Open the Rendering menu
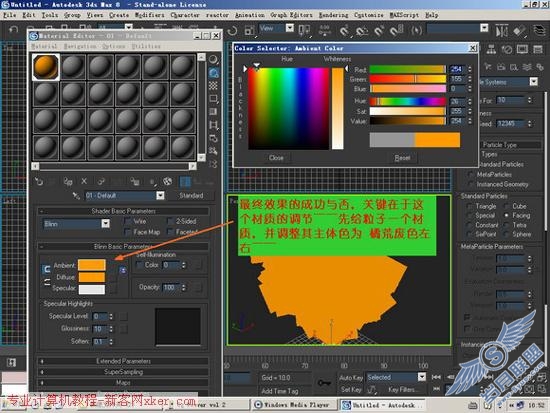The height and width of the screenshot is (413, 550). click(x=333, y=15)
